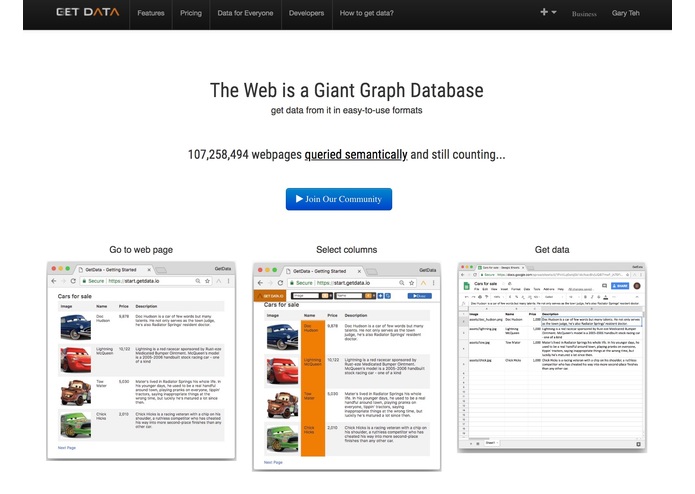Open the Get data spreadsheet screenshot
Image resolution: width=695 pixels, height=494 pixels.
coord(551,357)
